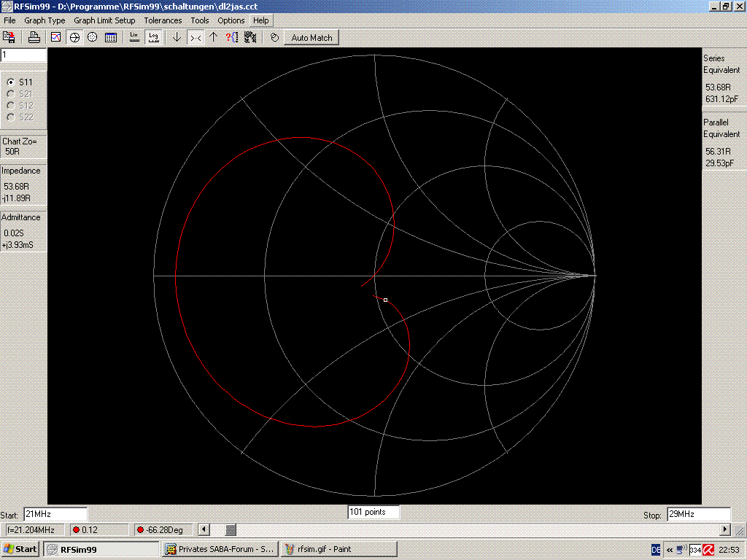Viewport: 747px width, 560px height.
Task: Click the save file toolbar icon
Action: click(x=9, y=37)
